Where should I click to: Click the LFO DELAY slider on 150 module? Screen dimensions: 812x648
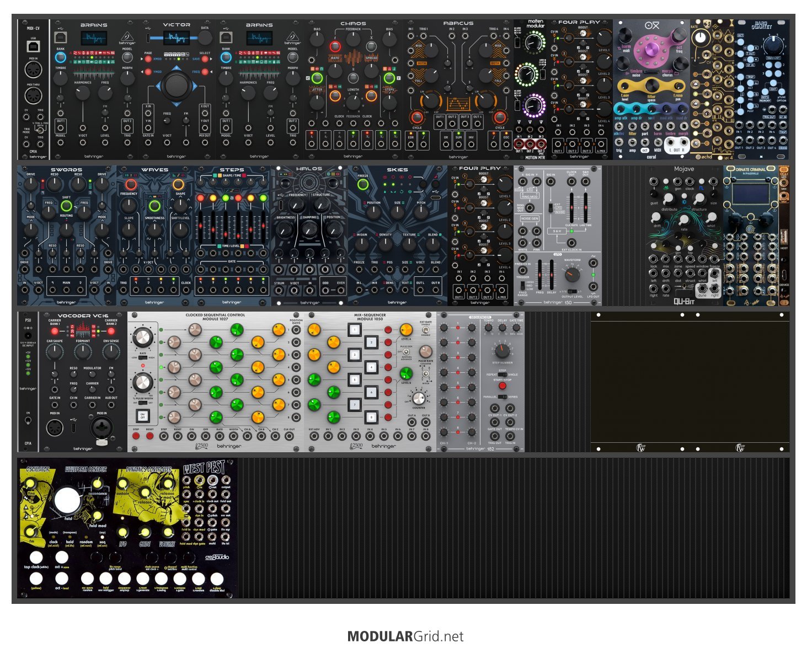click(x=552, y=274)
